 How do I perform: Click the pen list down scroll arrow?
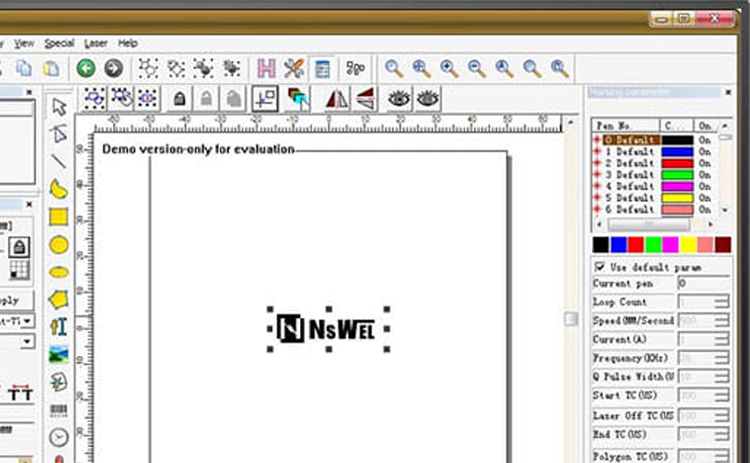[726, 209]
